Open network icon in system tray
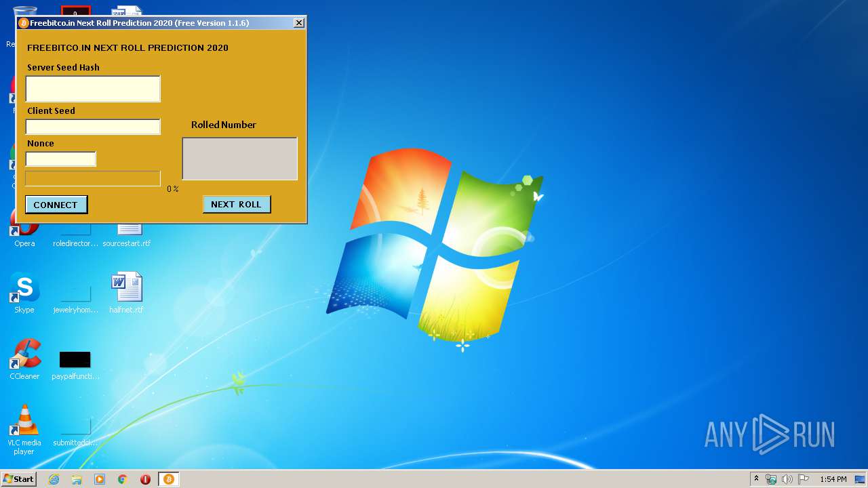The width and height of the screenshot is (868, 488). pyautogui.click(x=771, y=479)
